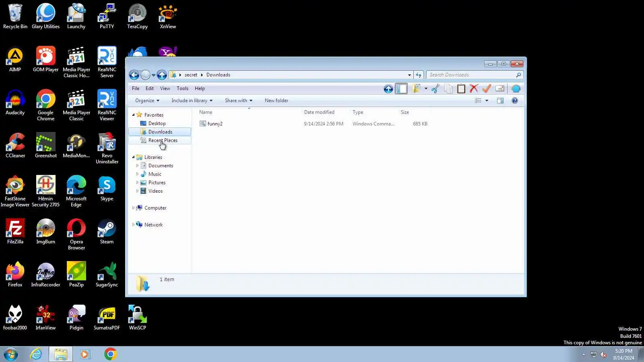
Task: Click the orange checkmark toolbar icon
Action: 487,89
